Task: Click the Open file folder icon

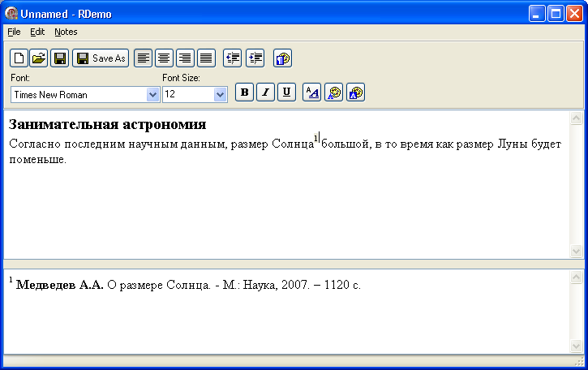Action: point(38,58)
